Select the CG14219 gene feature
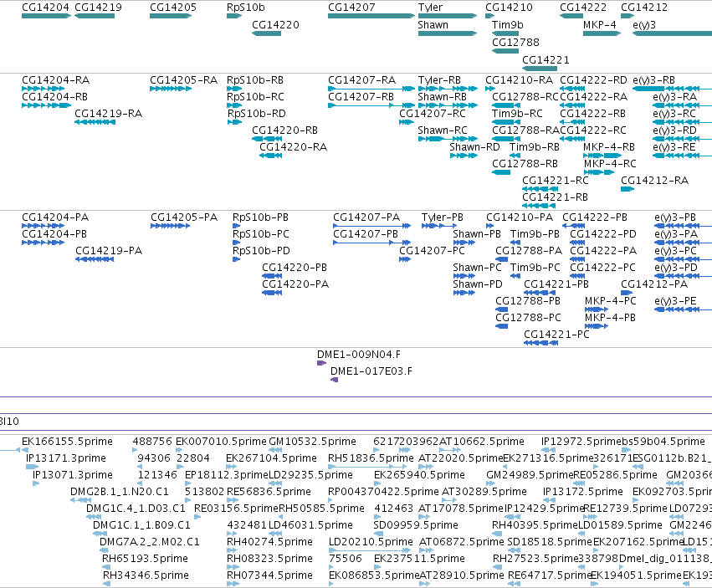The width and height of the screenshot is (712, 588). 95,16
